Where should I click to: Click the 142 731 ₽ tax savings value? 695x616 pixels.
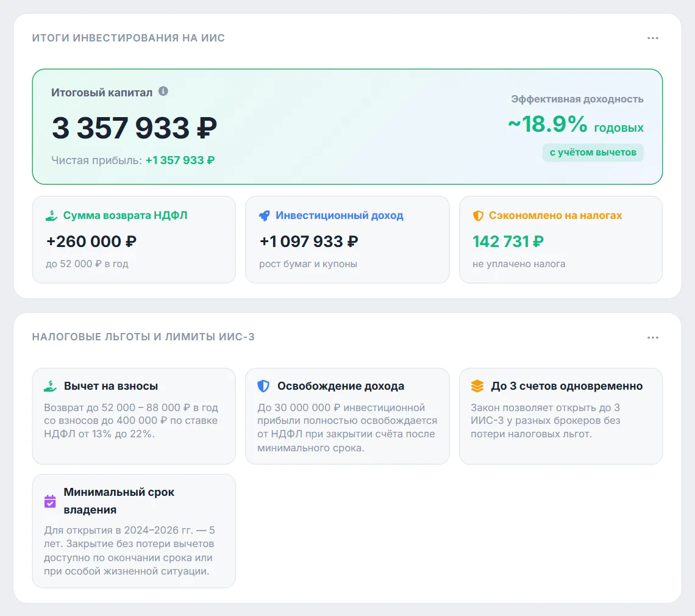pos(508,242)
